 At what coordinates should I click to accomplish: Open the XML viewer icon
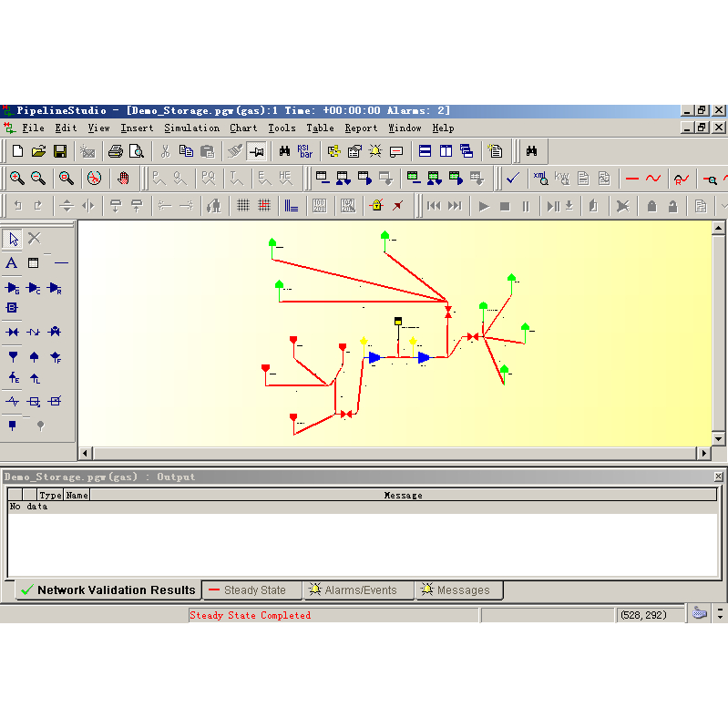[540, 179]
